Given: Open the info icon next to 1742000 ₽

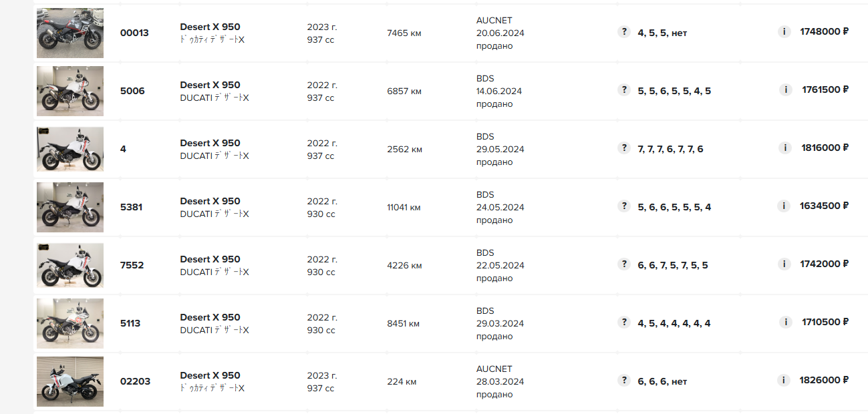Looking at the screenshot, I should point(784,264).
